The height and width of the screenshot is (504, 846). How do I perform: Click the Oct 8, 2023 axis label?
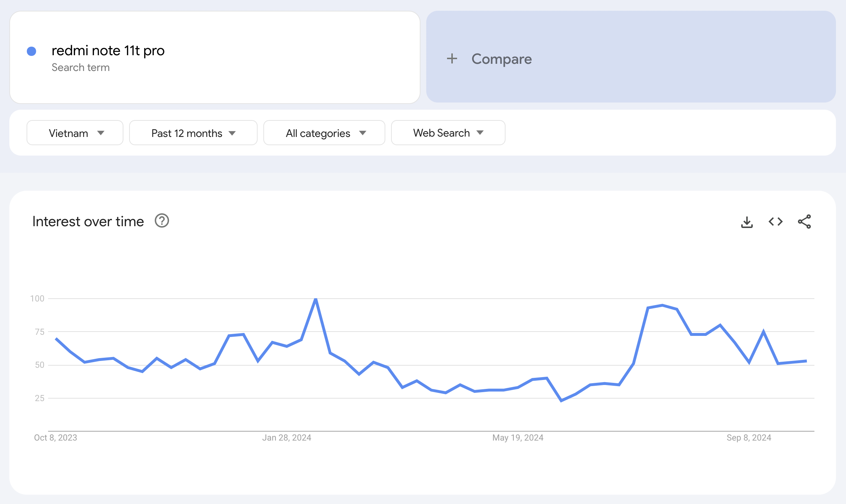point(56,438)
